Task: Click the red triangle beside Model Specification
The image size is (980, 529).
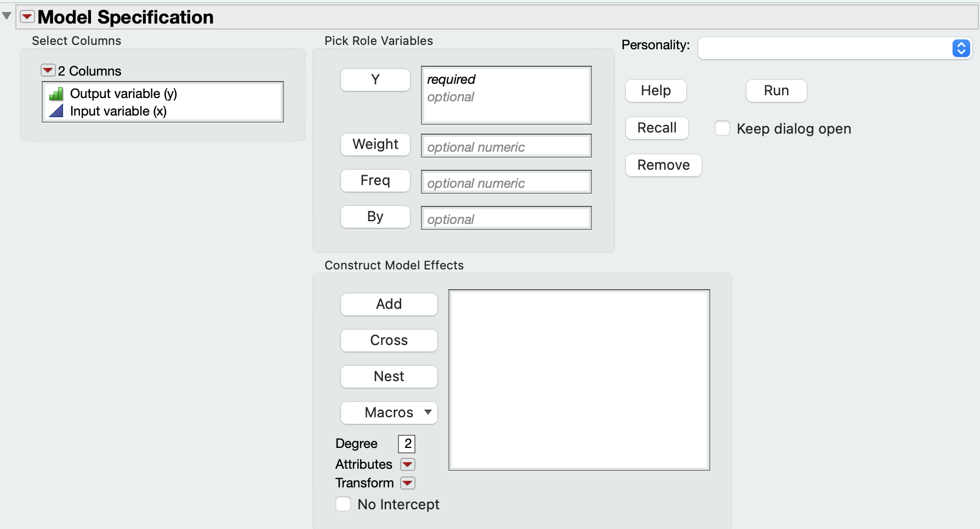Action: (x=27, y=17)
